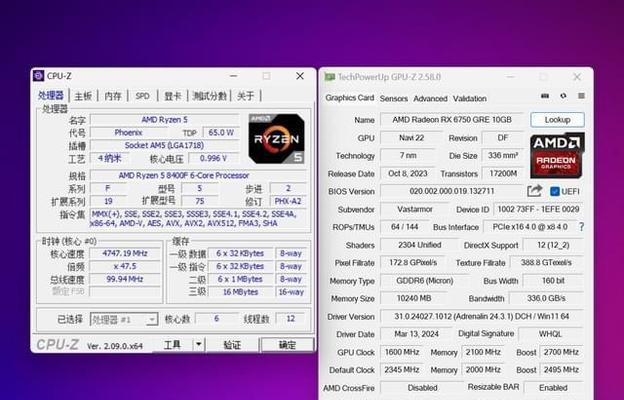This screenshot has height=400, width=624.
Task: Click the GPU-Z app icon in title bar
Action: pyautogui.click(x=330, y=77)
